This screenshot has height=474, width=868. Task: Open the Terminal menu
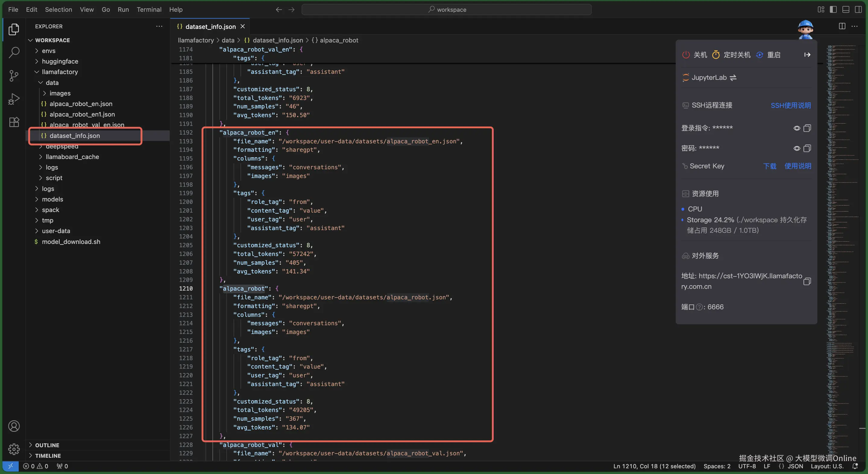coord(149,9)
